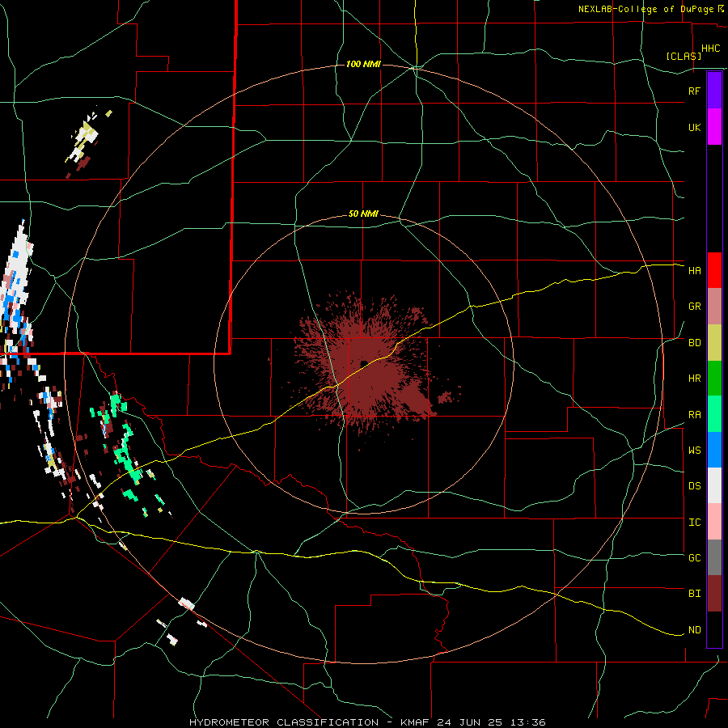728x728 pixels.
Task: Click the RA light green legend swatch
Action: point(714,414)
